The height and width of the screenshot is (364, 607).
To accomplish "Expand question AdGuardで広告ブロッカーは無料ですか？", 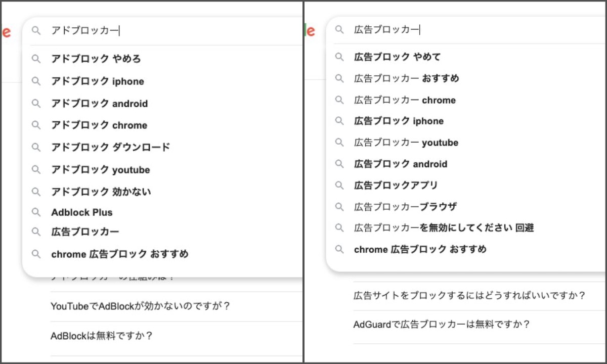I will (442, 325).
